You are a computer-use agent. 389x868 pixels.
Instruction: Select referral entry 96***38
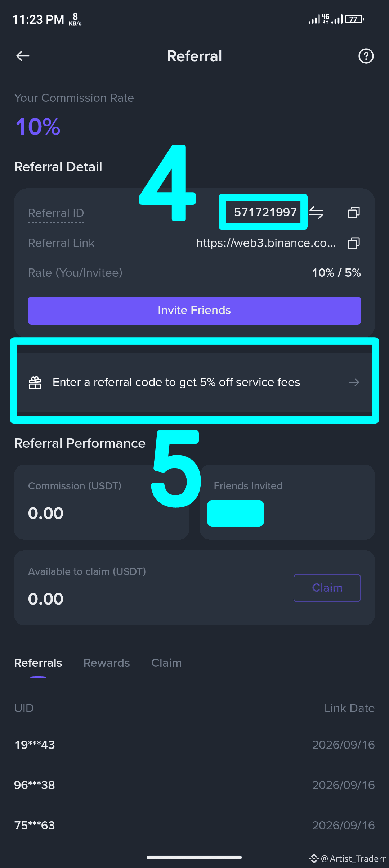[194, 785]
